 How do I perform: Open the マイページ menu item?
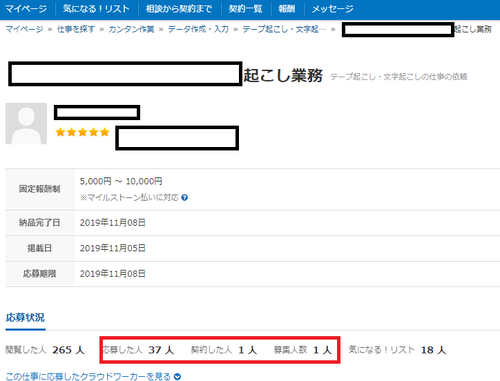coord(26,9)
